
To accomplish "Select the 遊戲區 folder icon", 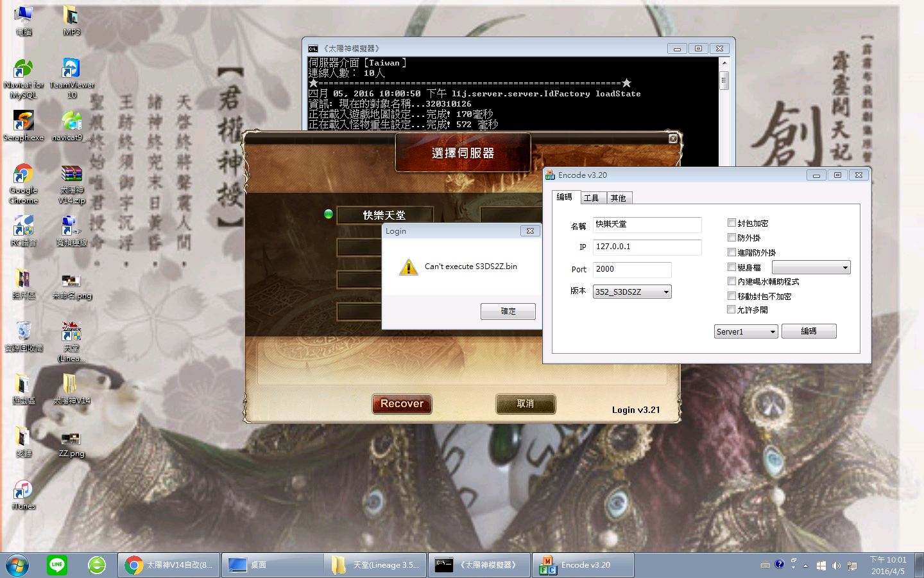I will [x=24, y=389].
